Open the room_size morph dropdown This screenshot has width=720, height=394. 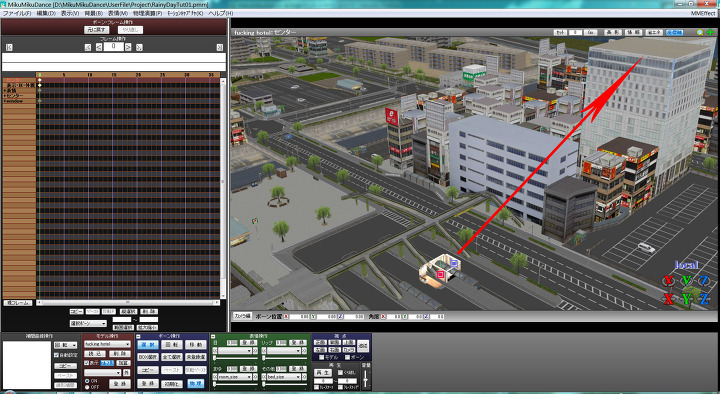[235, 377]
